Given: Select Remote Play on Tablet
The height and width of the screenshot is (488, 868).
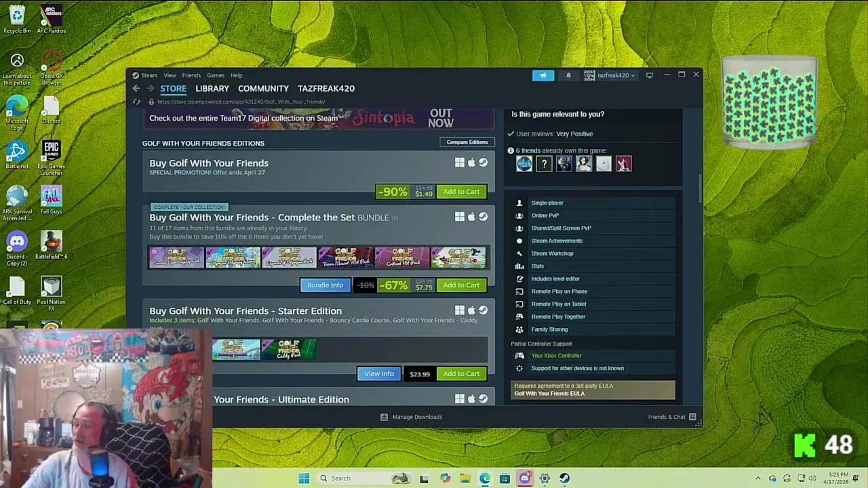Looking at the screenshot, I should [x=593, y=304].
